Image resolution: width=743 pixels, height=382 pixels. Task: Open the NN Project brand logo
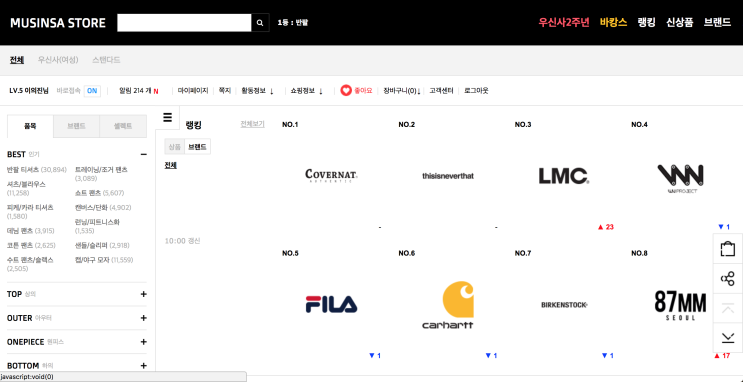pos(680,179)
